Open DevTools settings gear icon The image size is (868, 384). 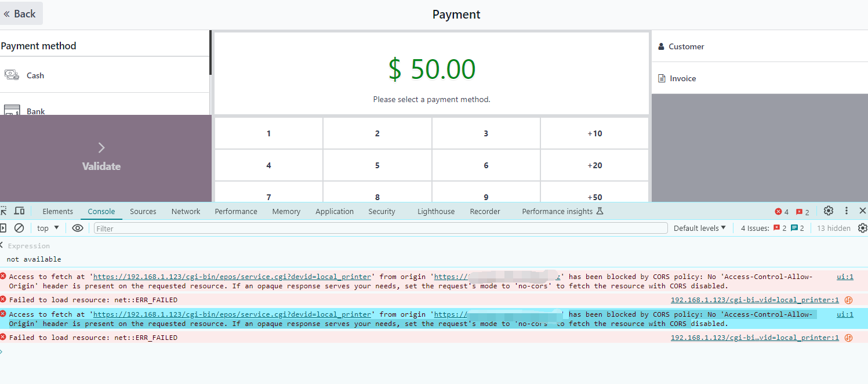pos(829,211)
